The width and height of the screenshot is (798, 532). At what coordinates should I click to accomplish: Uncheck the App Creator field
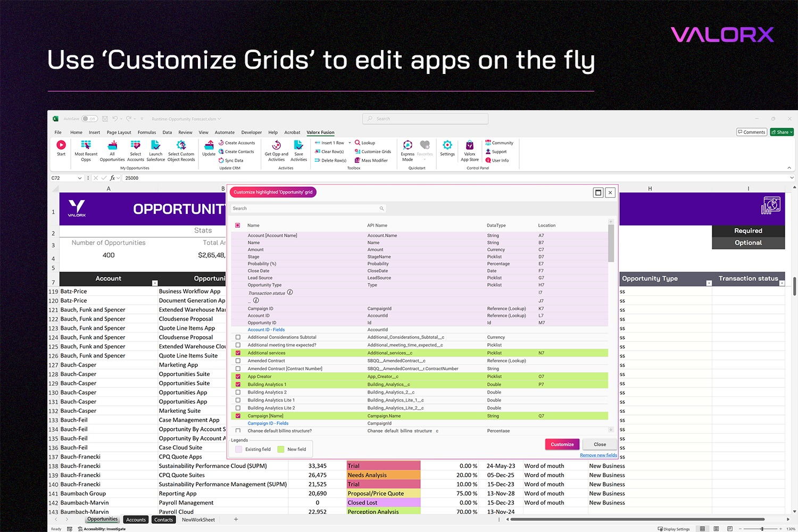point(238,377)
